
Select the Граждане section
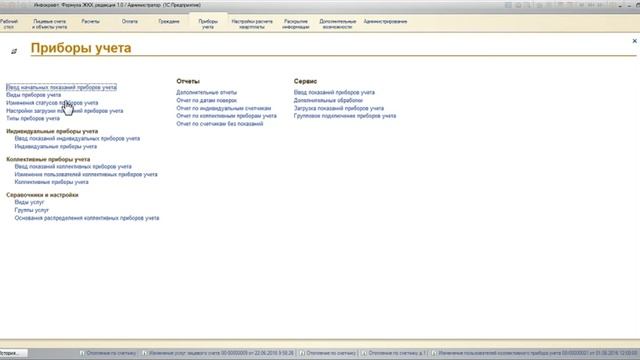tap(169, 21)
